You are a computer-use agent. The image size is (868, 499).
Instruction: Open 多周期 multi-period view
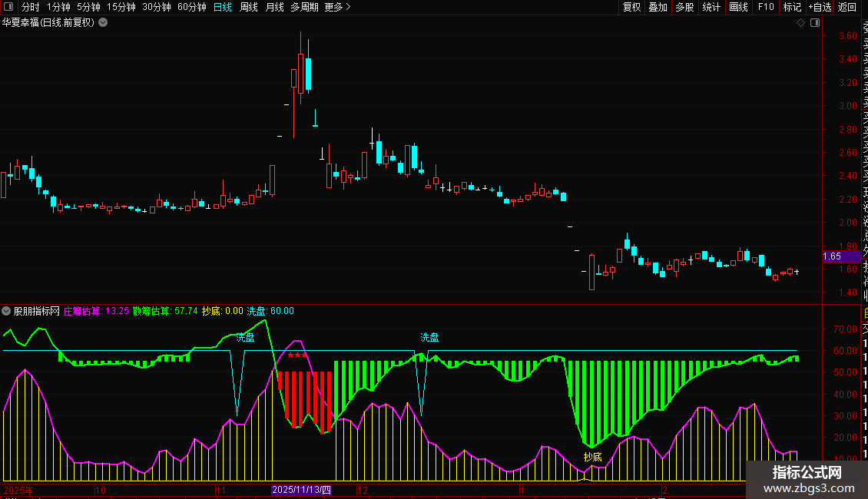tap(304, 7)
